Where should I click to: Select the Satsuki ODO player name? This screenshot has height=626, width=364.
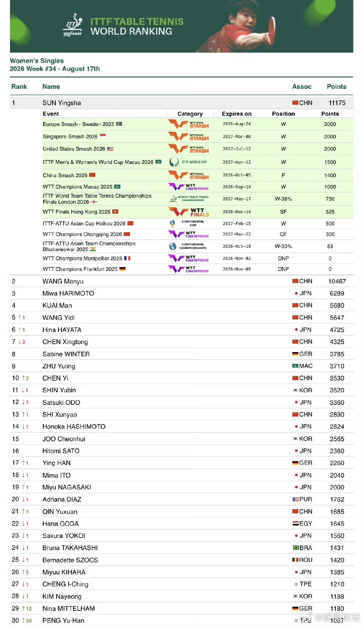61,403
